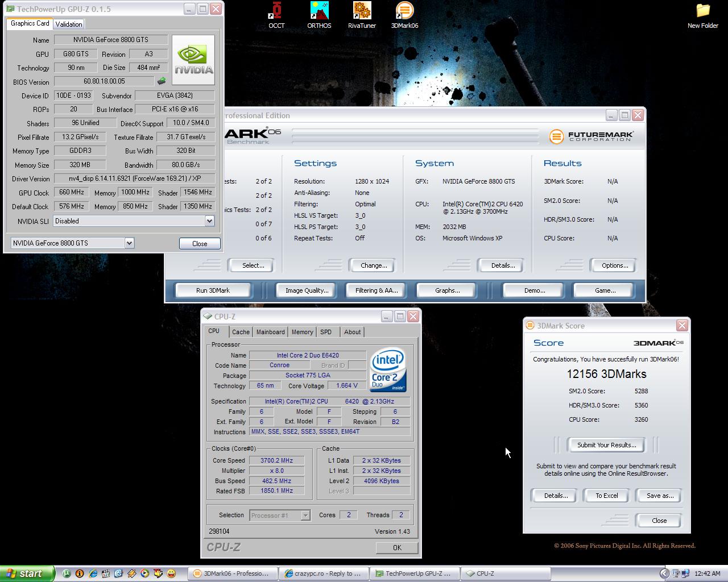The image size is (728, 582).
Task: Show hidden system tray icons
Action: (x=664, y=573)
